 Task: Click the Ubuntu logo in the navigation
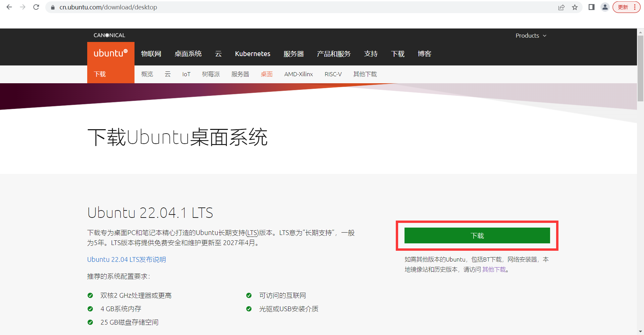click(x=110, y=53)
